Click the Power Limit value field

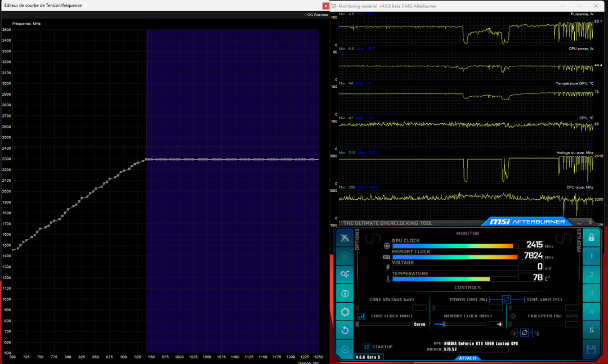[495, 308]
